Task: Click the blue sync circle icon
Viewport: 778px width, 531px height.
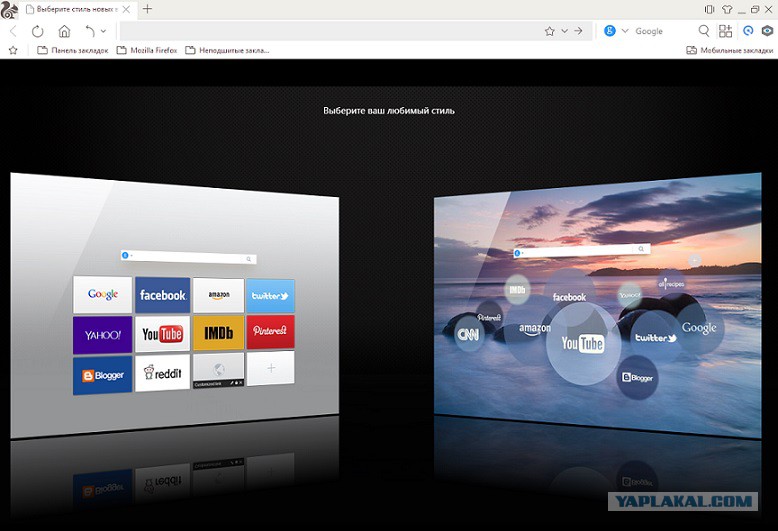Action: 748,31
